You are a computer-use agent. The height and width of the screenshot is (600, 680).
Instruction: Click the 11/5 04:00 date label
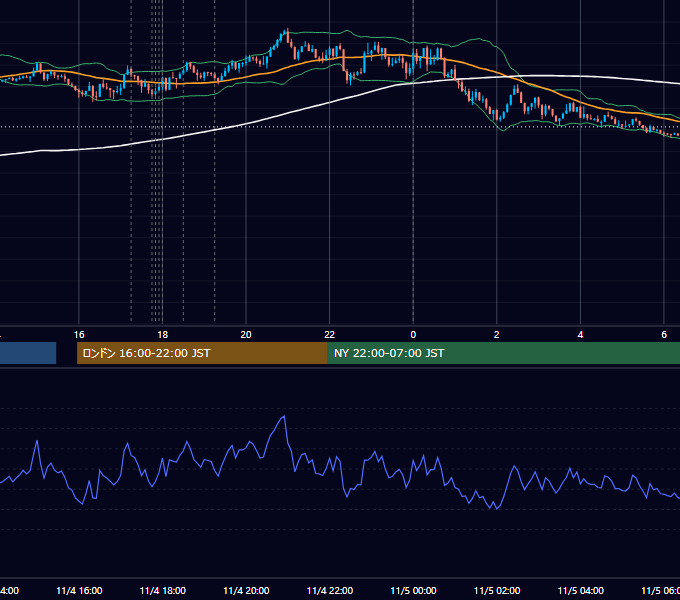tap(581, 590)
